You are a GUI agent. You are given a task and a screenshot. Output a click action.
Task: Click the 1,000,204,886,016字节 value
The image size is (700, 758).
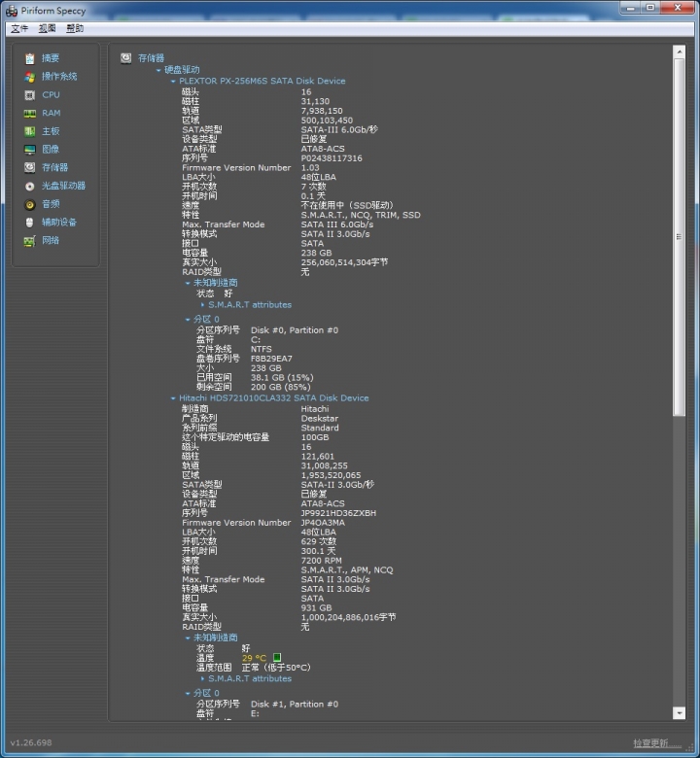[348, 617]
